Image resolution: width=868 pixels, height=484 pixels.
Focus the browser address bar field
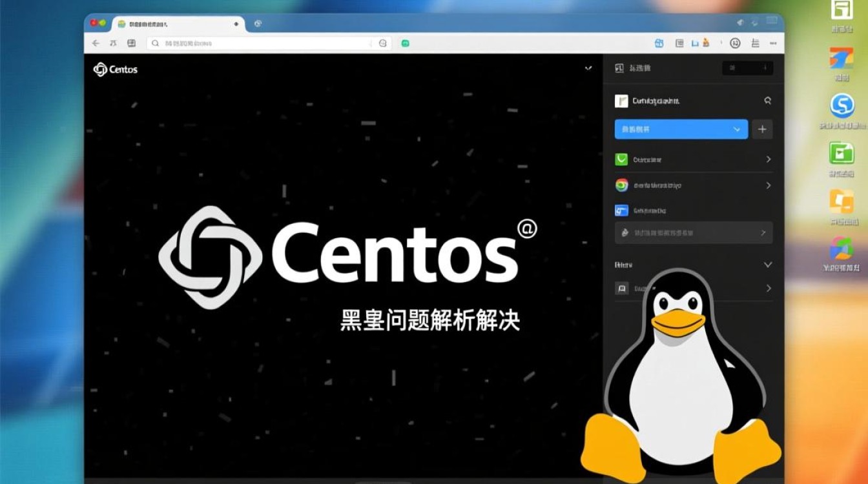269,43
